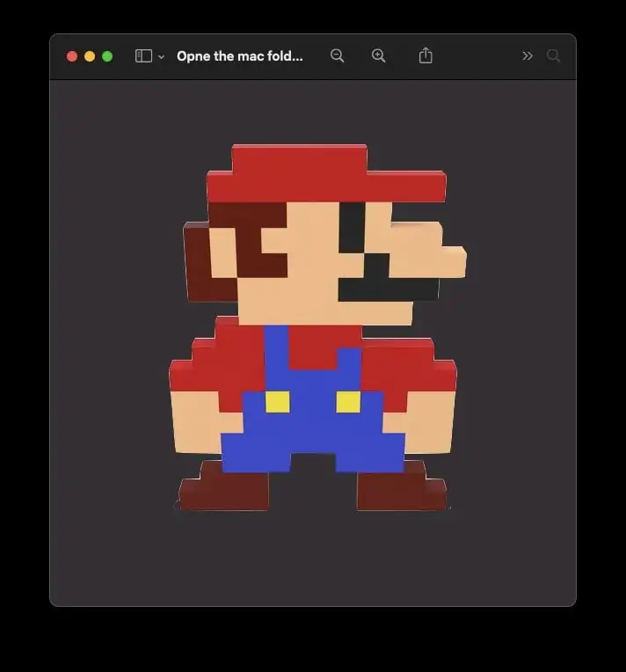Screen dimensions: 626x672
Task: Click the window title 'Opne the mac fold...'
Action: click(x=239, y=56)
